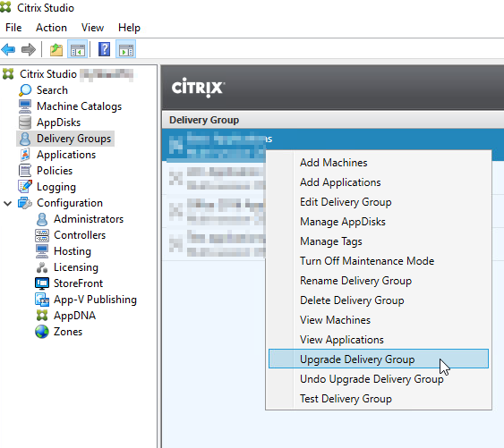Click the Hosting computer icon
The image size is (504, 448).
(42, 251)
